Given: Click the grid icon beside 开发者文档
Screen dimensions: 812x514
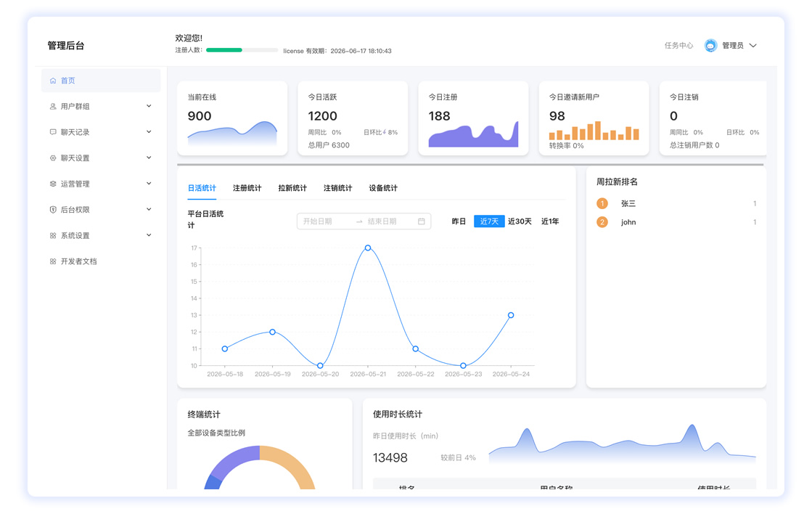Looking at the screenshot, I should coord(53,261).
